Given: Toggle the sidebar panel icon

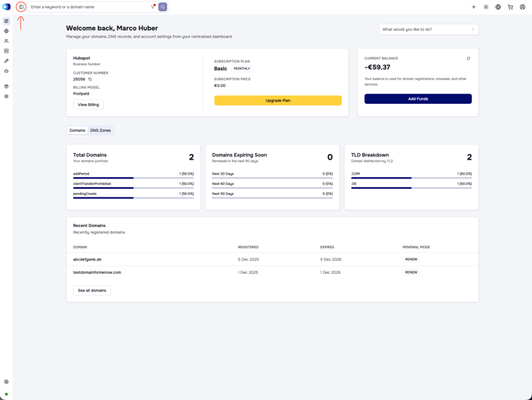Looking at the screenshot, I should (x=21, y=7).
